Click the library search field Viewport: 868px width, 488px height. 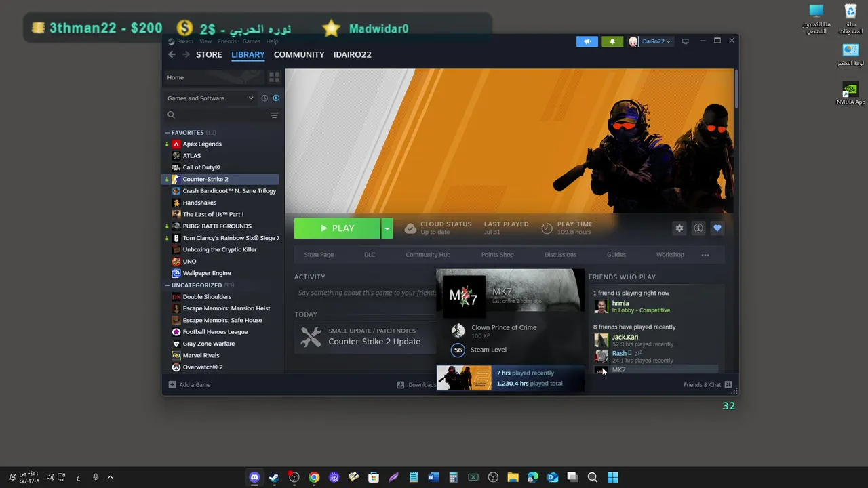tap(216, 115)
